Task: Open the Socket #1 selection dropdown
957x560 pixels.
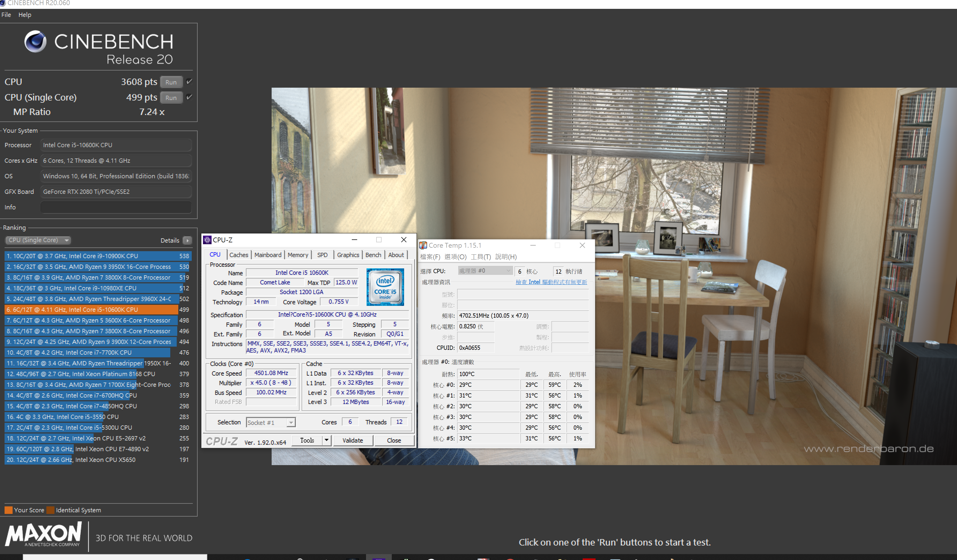Action: 271,422
